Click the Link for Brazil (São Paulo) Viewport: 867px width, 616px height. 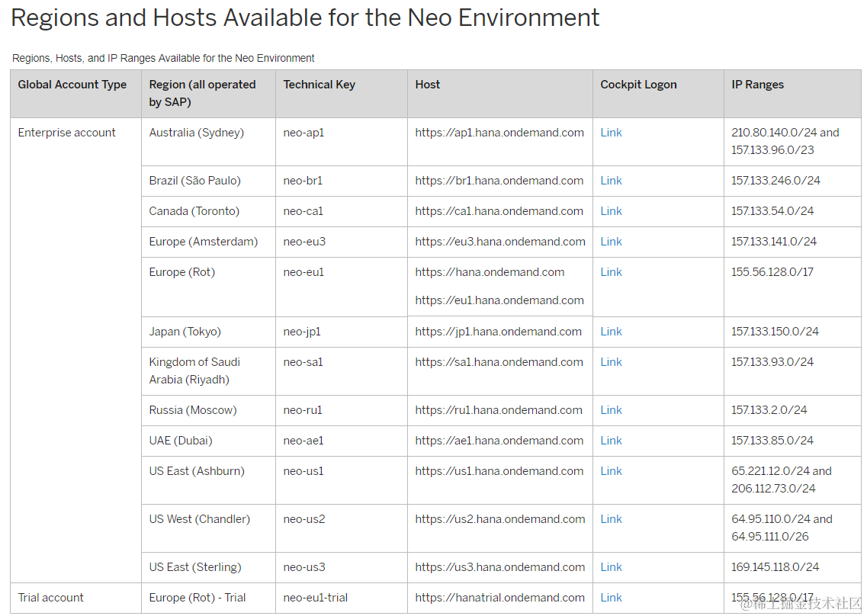[x=611, y=181]
